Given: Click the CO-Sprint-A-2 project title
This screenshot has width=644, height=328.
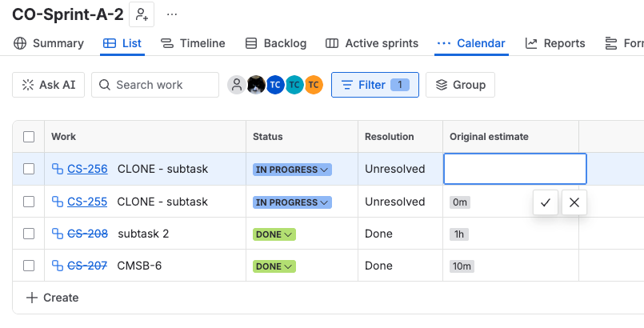Looking at the screenshot, I should coord(68,14).
